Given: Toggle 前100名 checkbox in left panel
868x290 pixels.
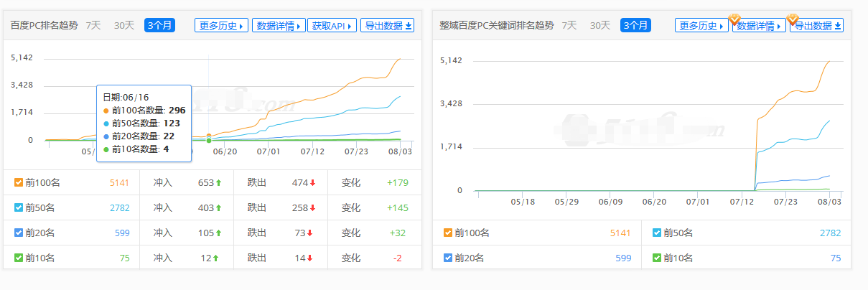Looking at the screenshot, I should [x=19, y=182].
